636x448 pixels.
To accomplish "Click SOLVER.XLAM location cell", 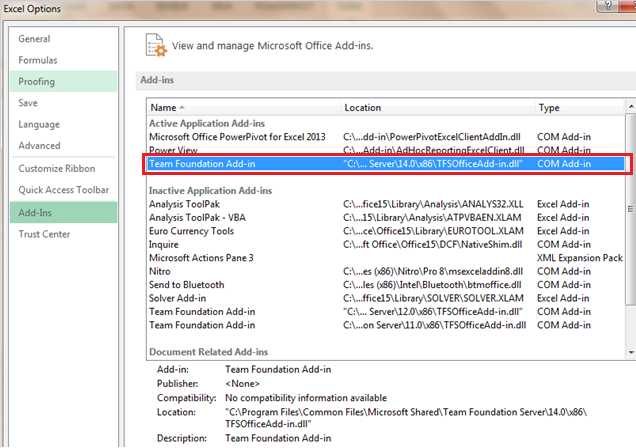I will [433, 298].
